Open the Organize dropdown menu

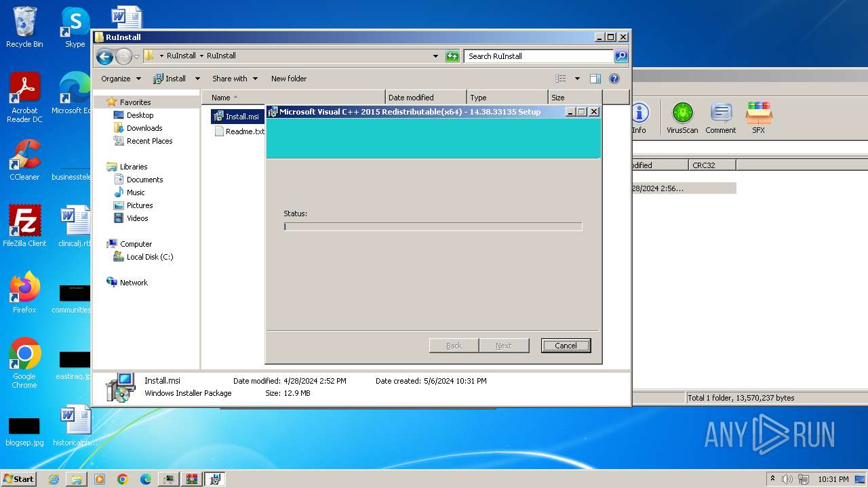coord(121,79)
